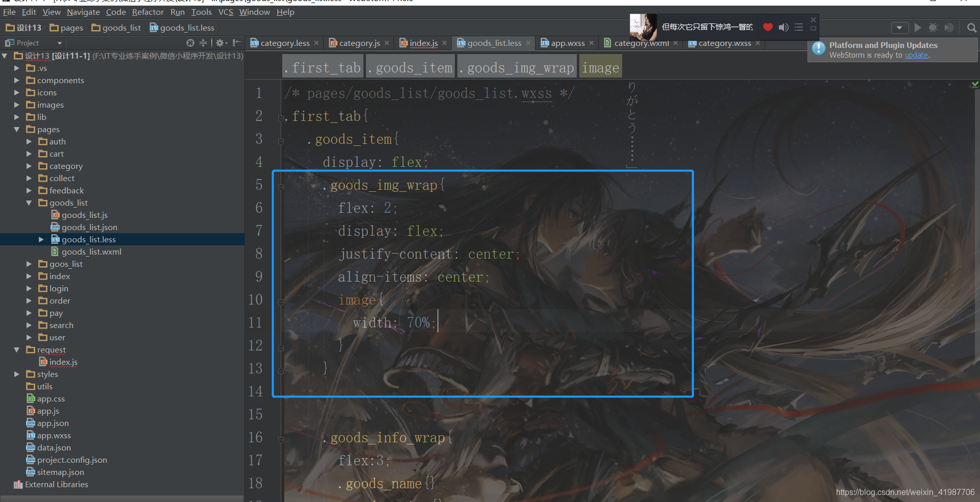This screenshot has width=980, height=502.
Task: Select app.json file in tree
Action: coord(53,423)
